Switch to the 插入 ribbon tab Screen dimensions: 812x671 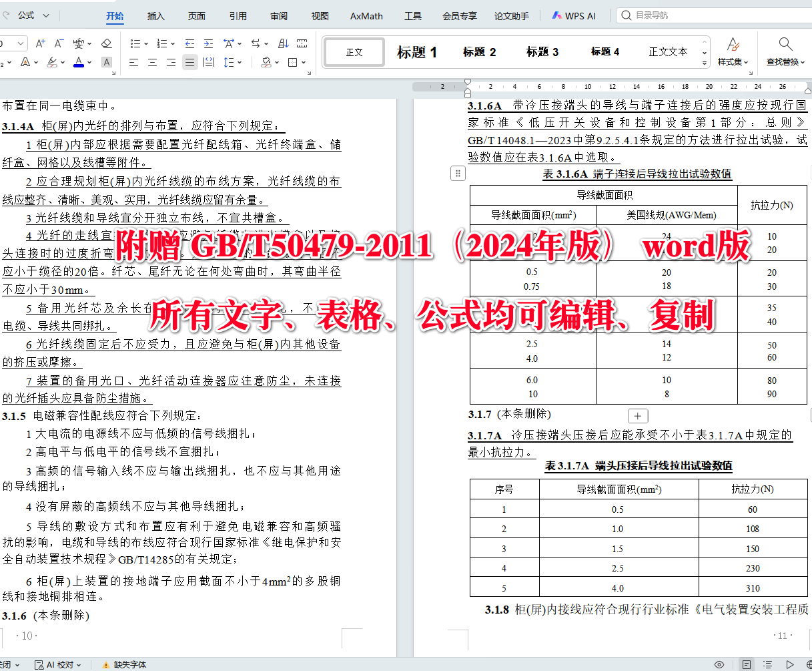tap(155, 16)
